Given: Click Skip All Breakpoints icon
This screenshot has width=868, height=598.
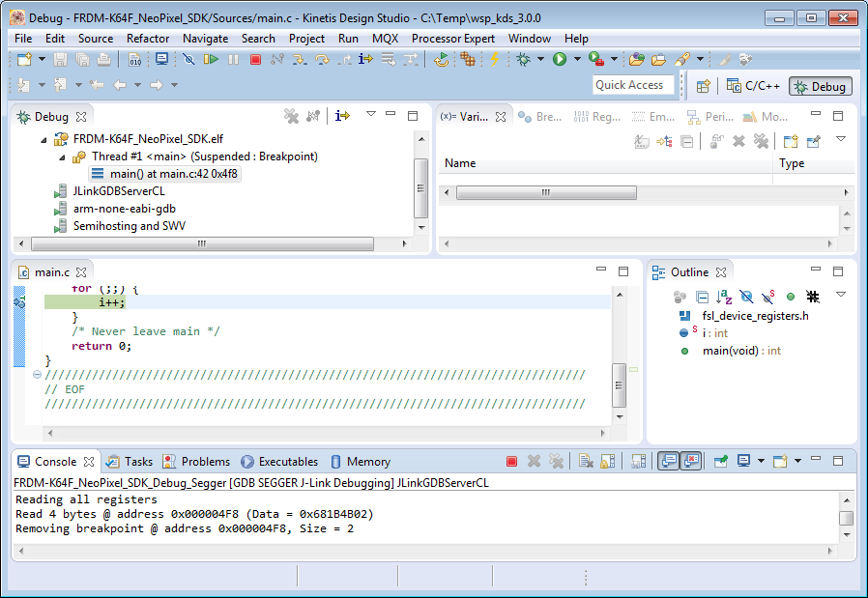Looking at the screenshot, I should pos(188,60).
